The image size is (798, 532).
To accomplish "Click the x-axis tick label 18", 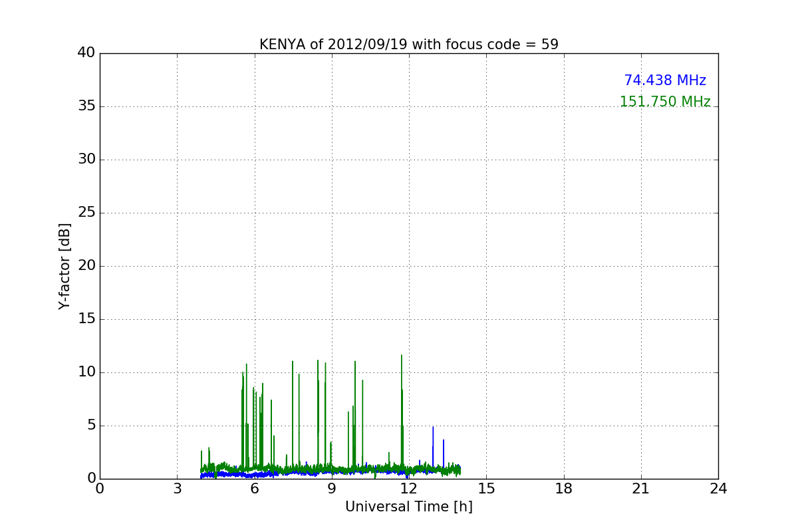I will (564, 489).
